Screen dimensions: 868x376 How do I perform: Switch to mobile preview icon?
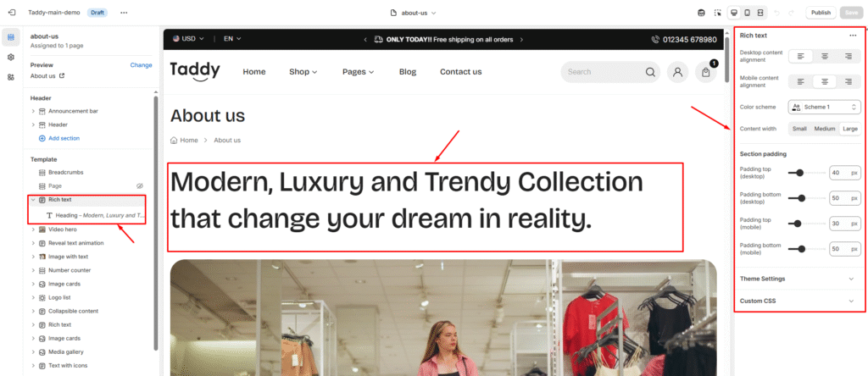(748, 13)
